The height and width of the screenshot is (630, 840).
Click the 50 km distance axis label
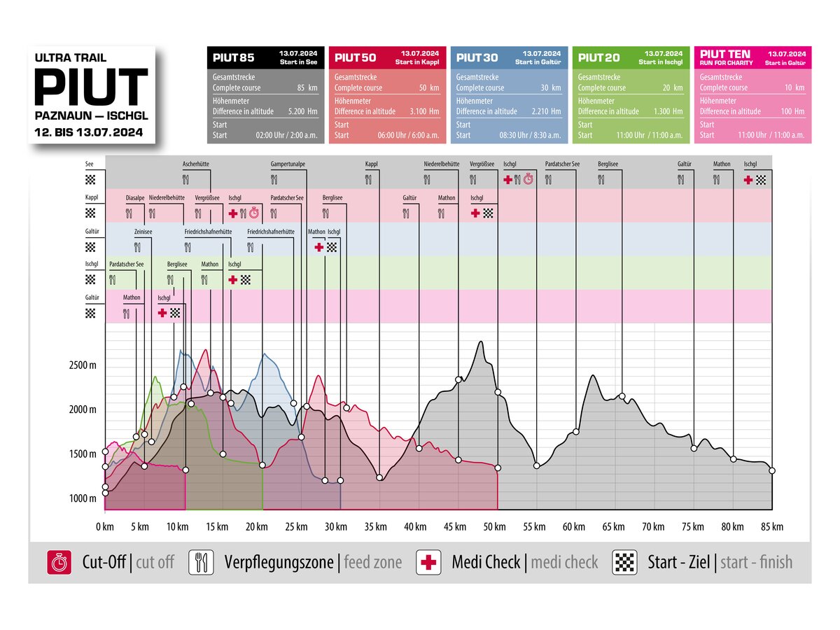coord(496,526)
